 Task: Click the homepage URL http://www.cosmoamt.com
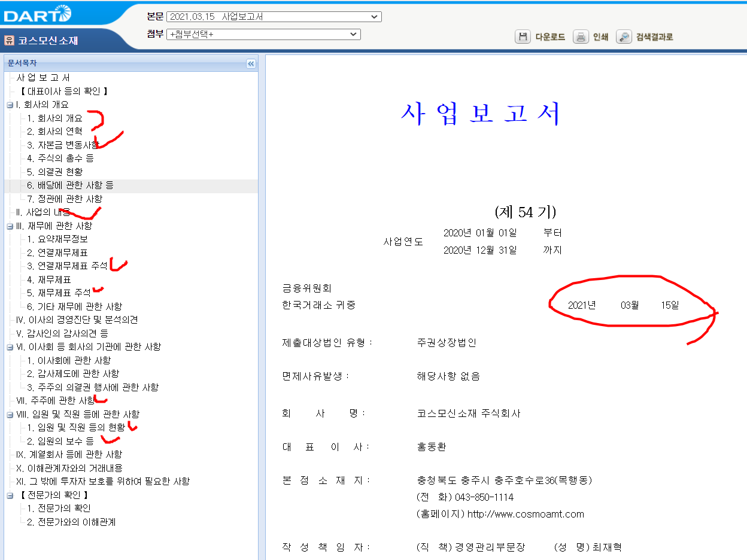tap(526, 514)
